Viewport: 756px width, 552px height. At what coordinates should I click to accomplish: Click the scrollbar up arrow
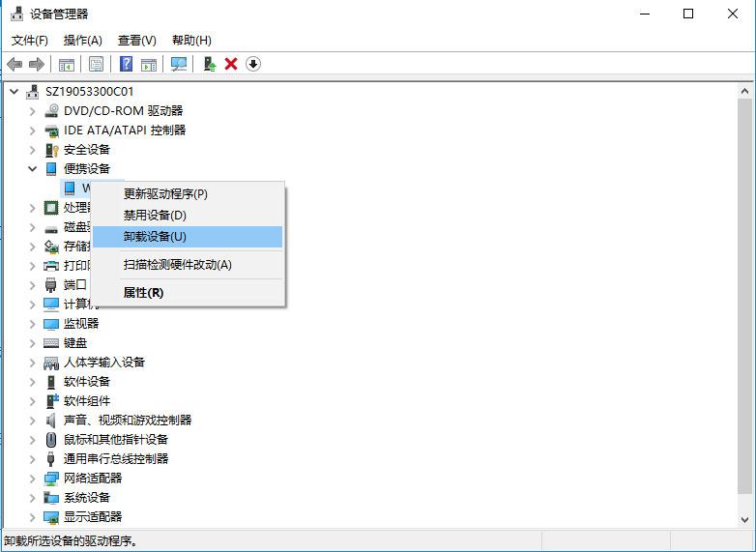745,91
